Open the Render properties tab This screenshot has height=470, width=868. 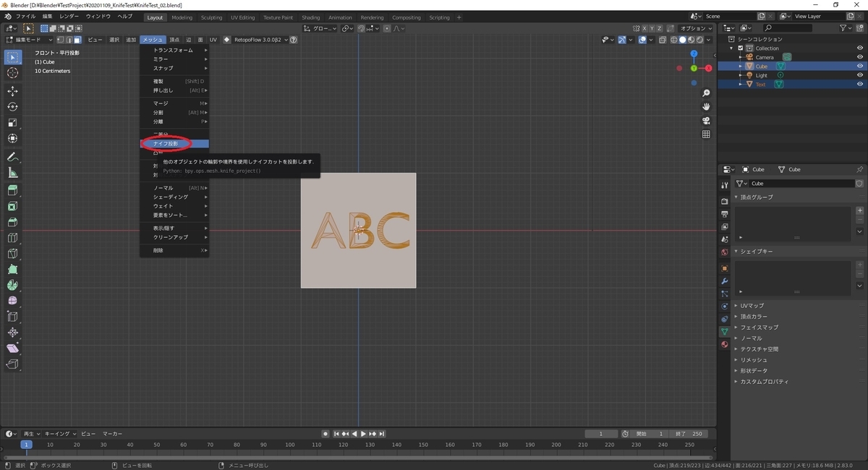724,200
